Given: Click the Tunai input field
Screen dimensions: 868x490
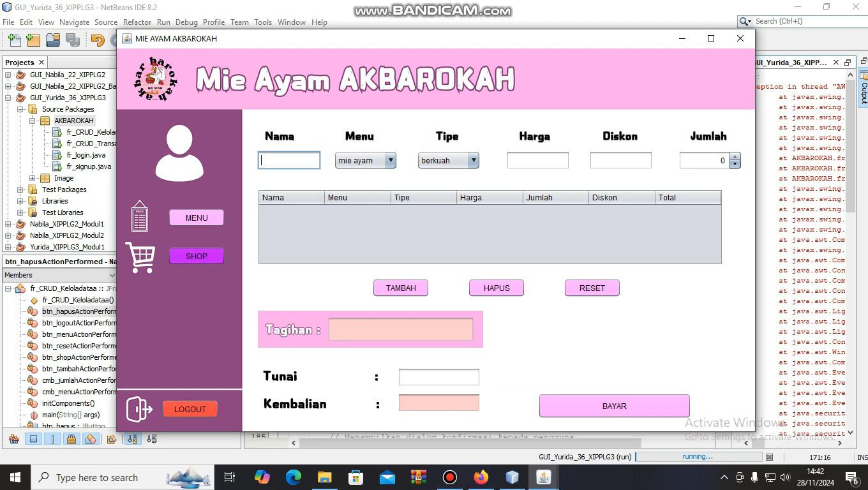Looking at the screenshot, I should [x=438, y=377].
